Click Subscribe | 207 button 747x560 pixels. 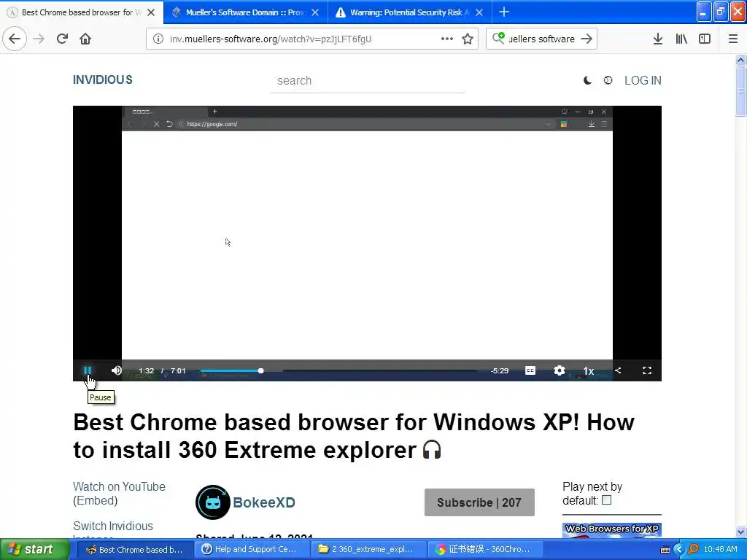coord(479,502)
